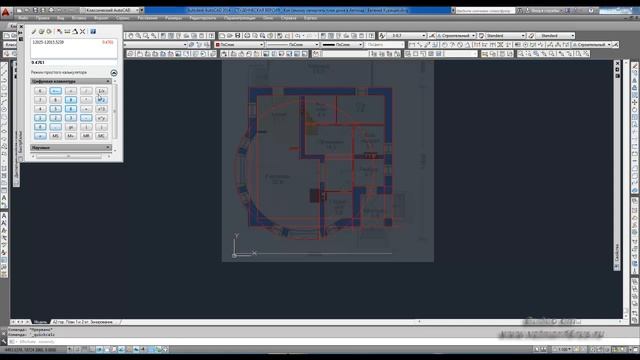Click Open file icon in Standard toolbar

pyautogui.click(x=230, y=36)
